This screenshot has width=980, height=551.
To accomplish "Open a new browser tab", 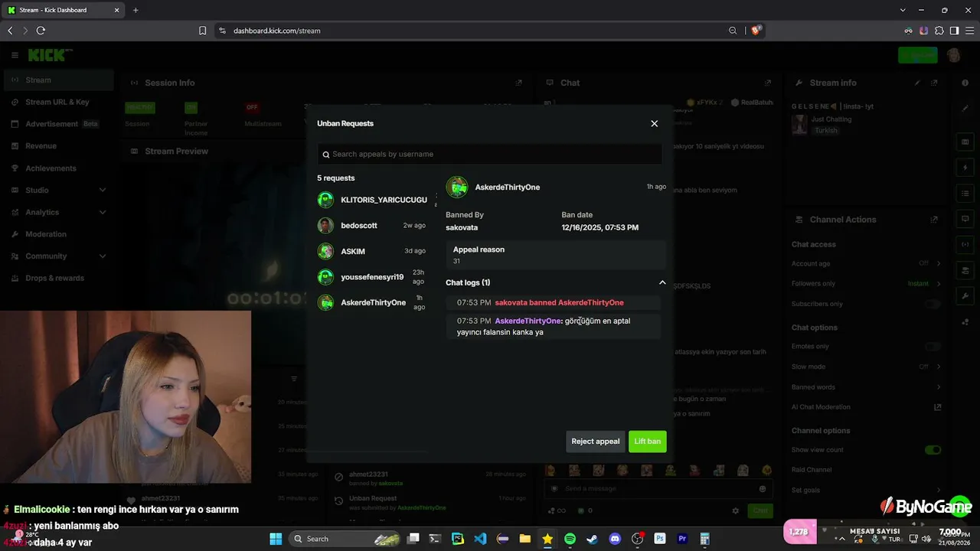I will [x=136, y=10].
